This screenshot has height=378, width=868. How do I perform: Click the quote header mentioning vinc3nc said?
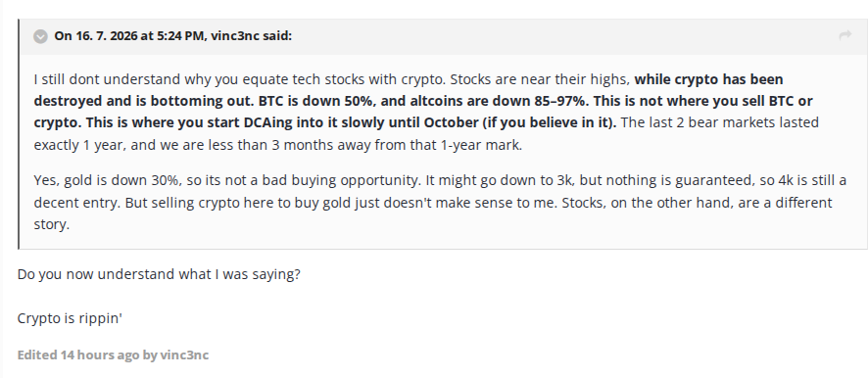(172, 36)
